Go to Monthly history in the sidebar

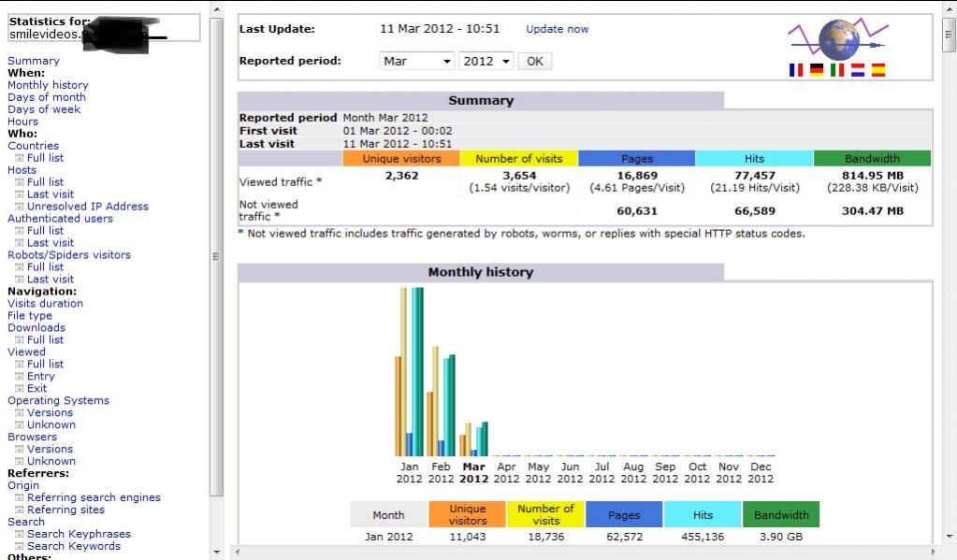click(x=48, y=85)
